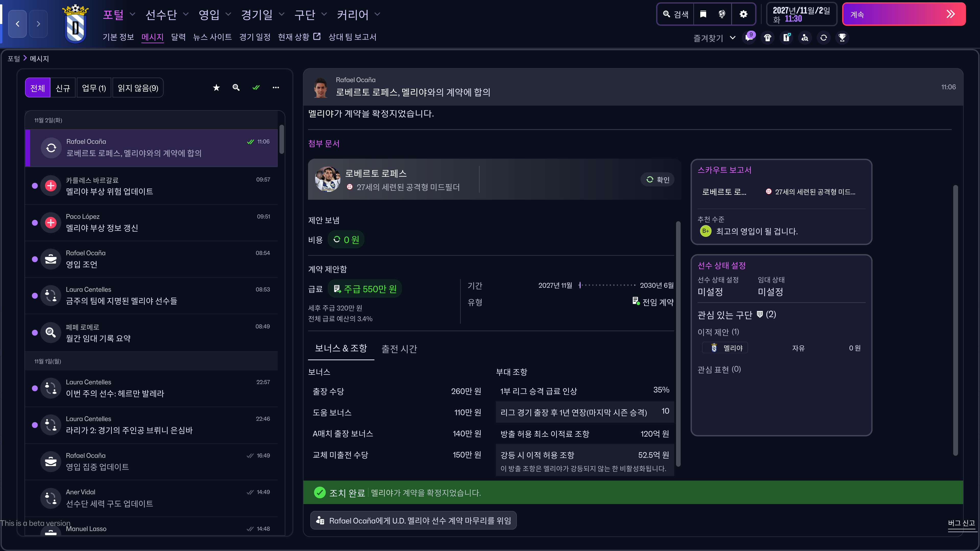Open the three-dots more options menu

pyautogui.click(x=276, y=88)
